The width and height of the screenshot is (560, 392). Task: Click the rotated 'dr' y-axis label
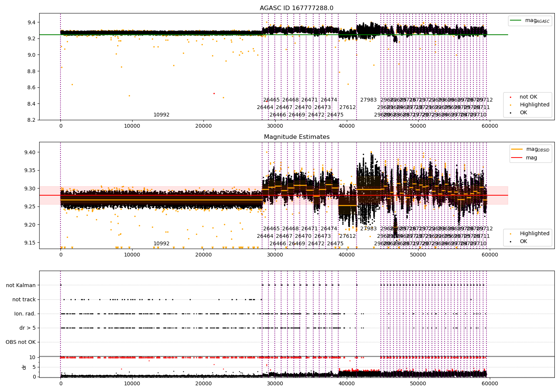[x=24, y=367]
